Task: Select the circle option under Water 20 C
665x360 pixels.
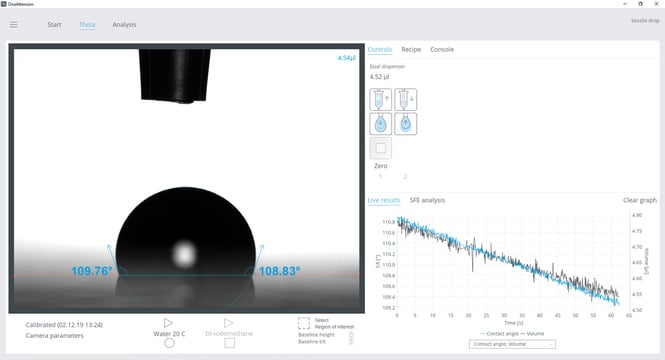Action: (169, 343)
